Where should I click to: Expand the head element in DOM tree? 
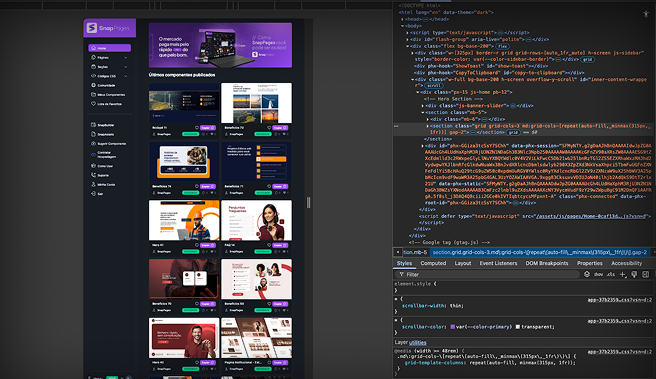pyautogui.click(x=402, y=19)
